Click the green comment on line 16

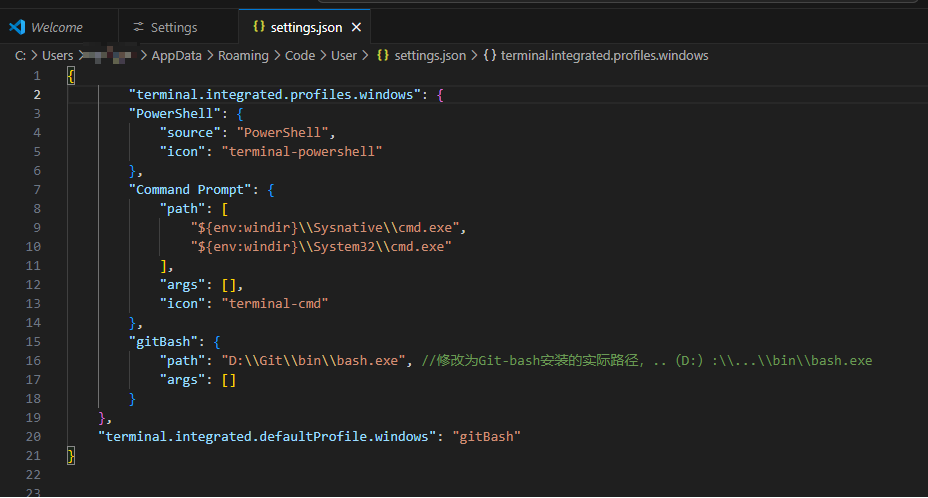(647, 361)
